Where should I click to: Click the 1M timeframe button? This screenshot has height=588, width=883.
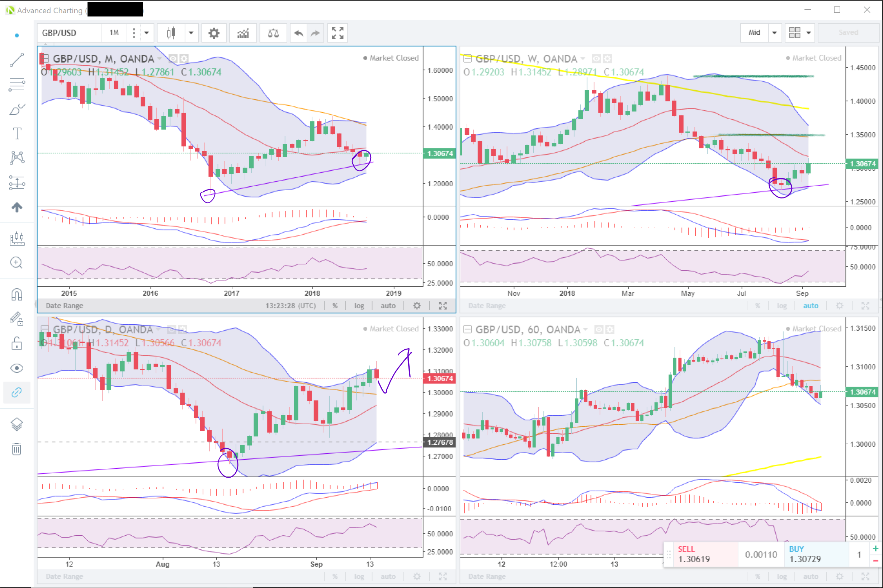click(x=114, y=33)
